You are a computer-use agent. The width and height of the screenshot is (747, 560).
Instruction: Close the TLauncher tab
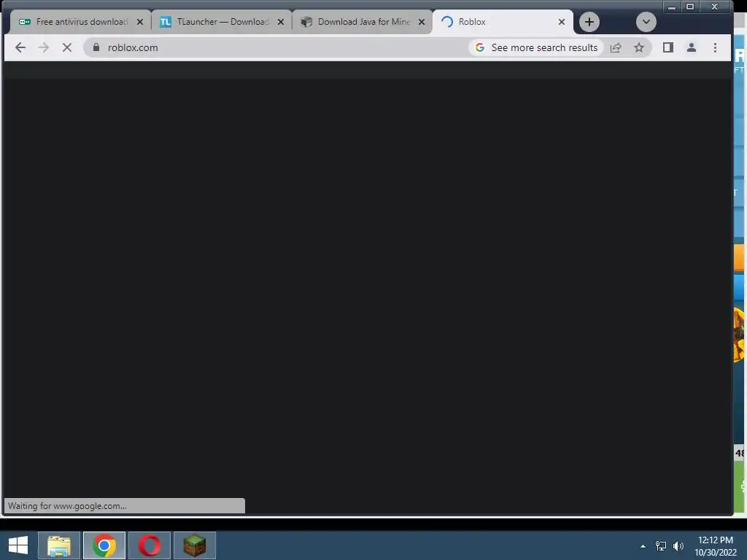[281, 22]
